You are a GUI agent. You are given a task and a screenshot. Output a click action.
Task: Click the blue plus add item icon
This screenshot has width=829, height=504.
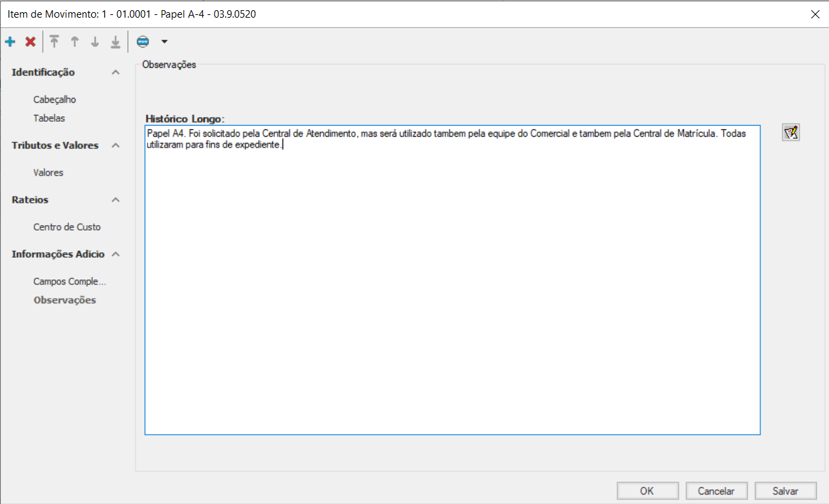(10, 42)
